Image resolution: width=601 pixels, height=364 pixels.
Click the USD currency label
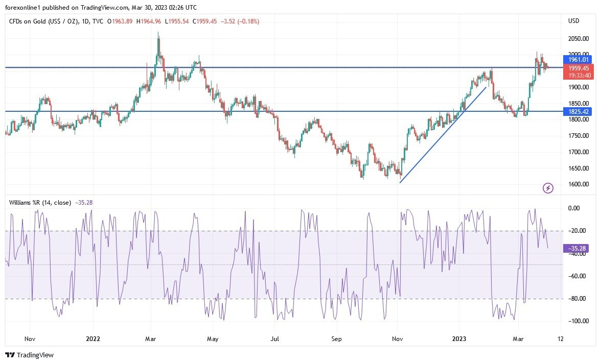(573, 20)
